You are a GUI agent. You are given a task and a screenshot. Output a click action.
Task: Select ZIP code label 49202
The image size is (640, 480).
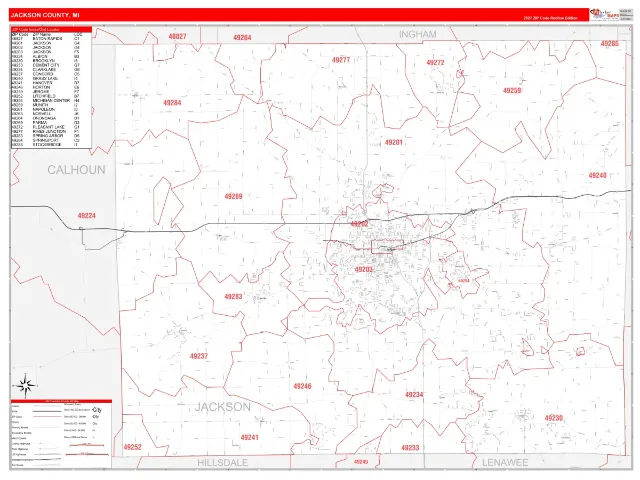[360, 224]
